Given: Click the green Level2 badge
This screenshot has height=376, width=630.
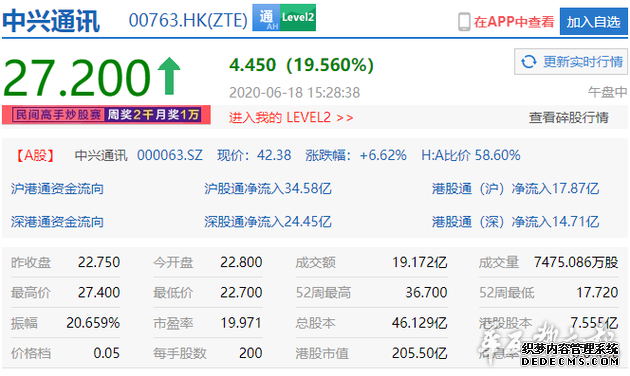Looking at the screenshot, I should [298, 18].
